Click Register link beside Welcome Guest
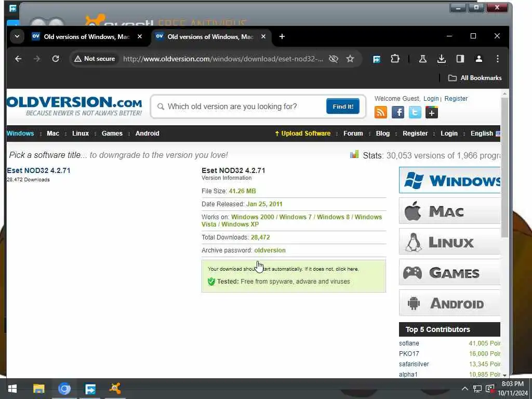 [456, 98]
